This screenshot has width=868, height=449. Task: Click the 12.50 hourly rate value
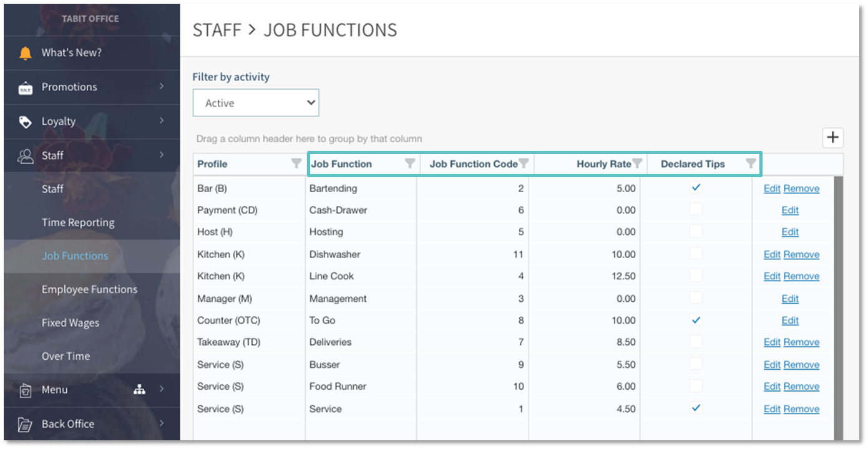click(x=623, y=276)
